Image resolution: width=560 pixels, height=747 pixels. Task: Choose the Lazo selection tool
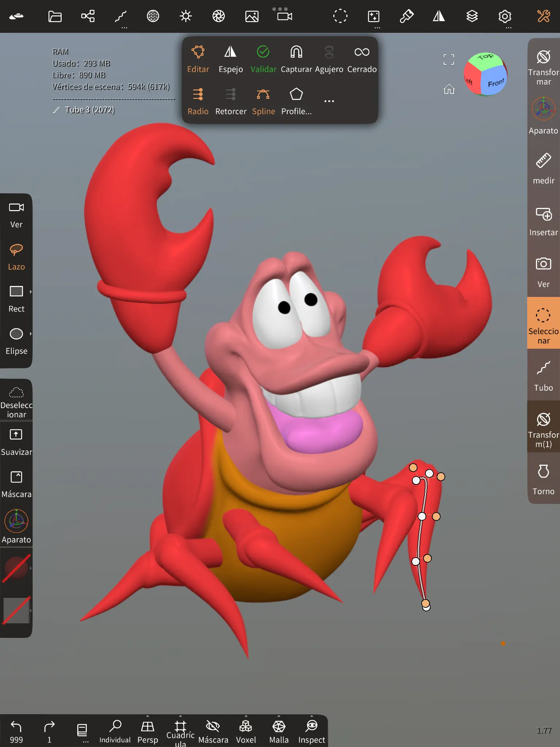tap(16, 256)
